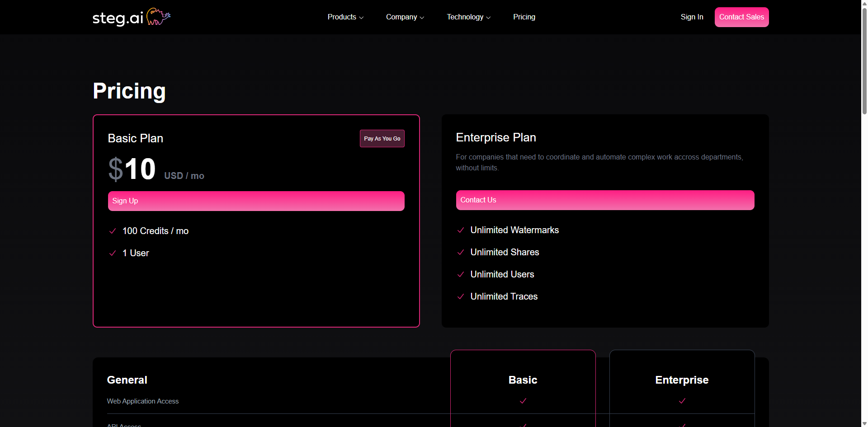The image size is (868, 427).
Task: Click the checkmark next to Unlimited Traces
Action: click(x=461, y=296)
